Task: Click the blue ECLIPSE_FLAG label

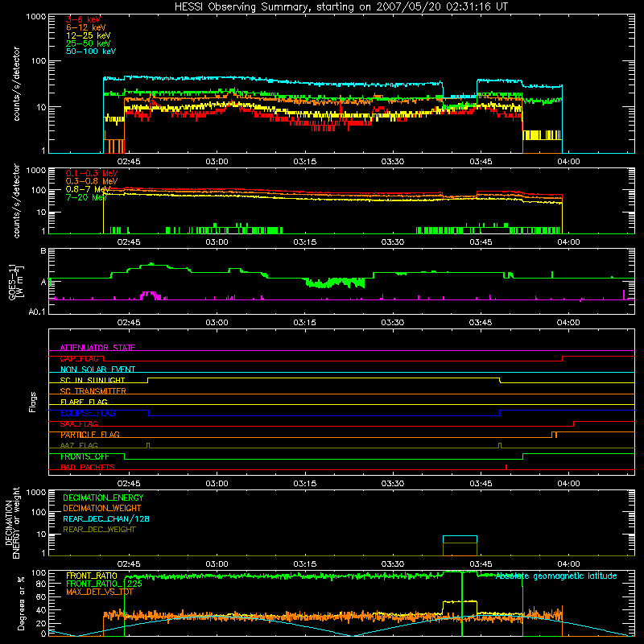Action: pos(88,413)
